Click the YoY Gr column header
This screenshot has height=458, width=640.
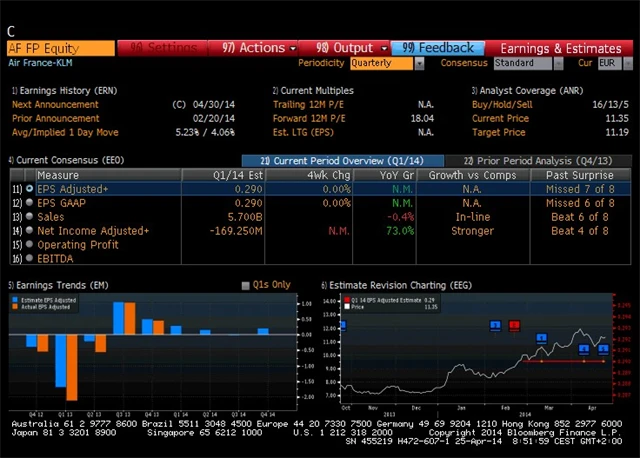[384, 175]
